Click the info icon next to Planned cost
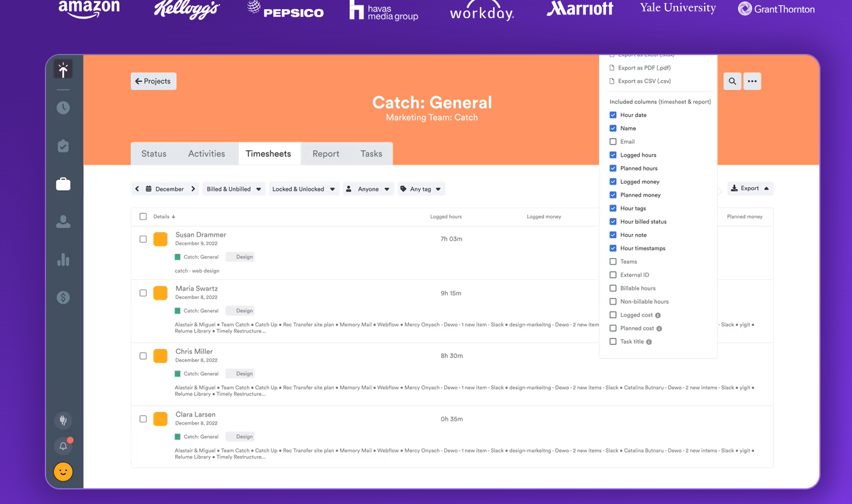The height and width of the screenshot is (504, 852). 659,328
